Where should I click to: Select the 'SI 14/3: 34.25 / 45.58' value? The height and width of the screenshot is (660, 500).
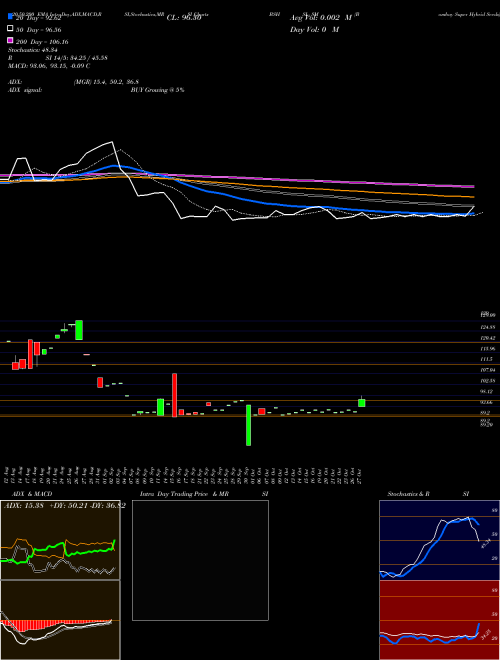click(x=77, y=58)
